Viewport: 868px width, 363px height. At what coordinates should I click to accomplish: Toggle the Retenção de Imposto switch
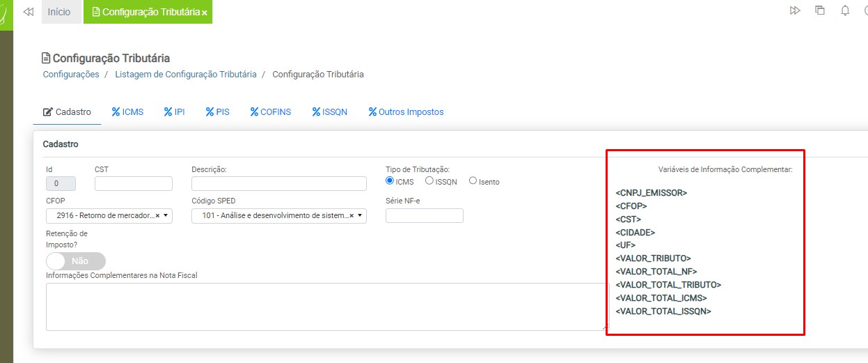click(76, 261)
